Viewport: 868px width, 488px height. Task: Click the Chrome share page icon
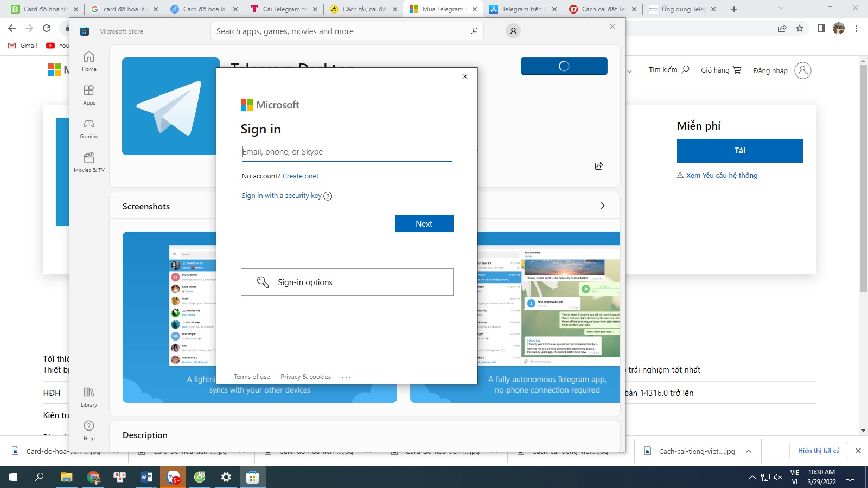pyautogui.click(x=782, y=28)
